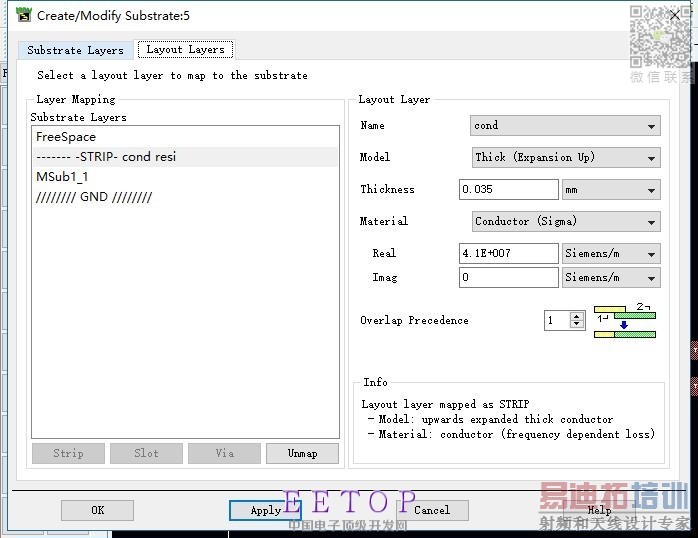Click the Overlap Precedence value field
This screenshot has width=698, height=538.
point(556,320)
